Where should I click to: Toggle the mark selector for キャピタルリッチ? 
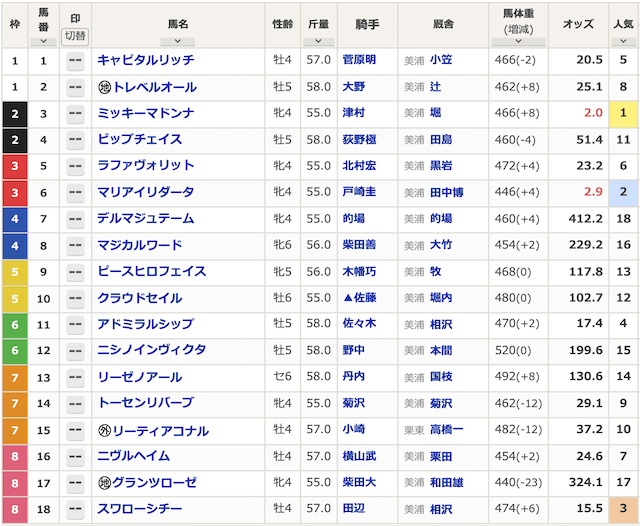(x=75, y=61)
